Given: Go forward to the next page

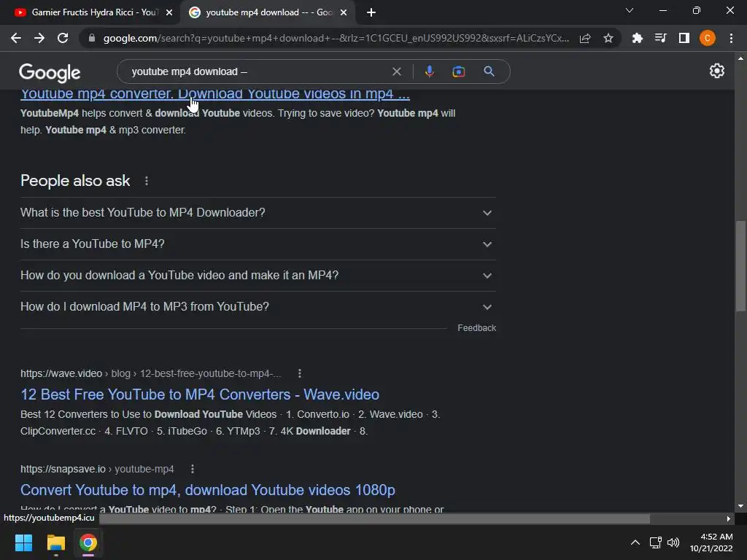Looking at the screenshot, I should pyautogui.click(x=39, y=38).
